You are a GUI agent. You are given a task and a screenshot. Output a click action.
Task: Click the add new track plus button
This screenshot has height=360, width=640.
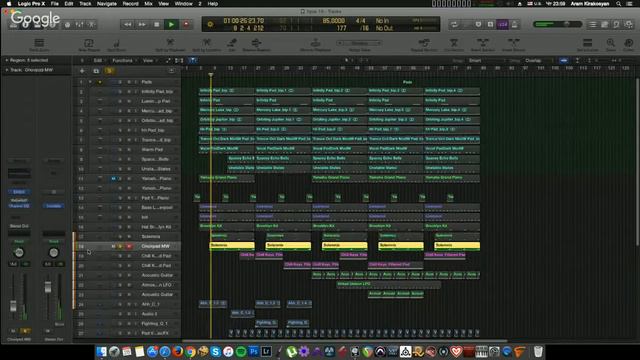pyautogui.click(x=82, y=71)
